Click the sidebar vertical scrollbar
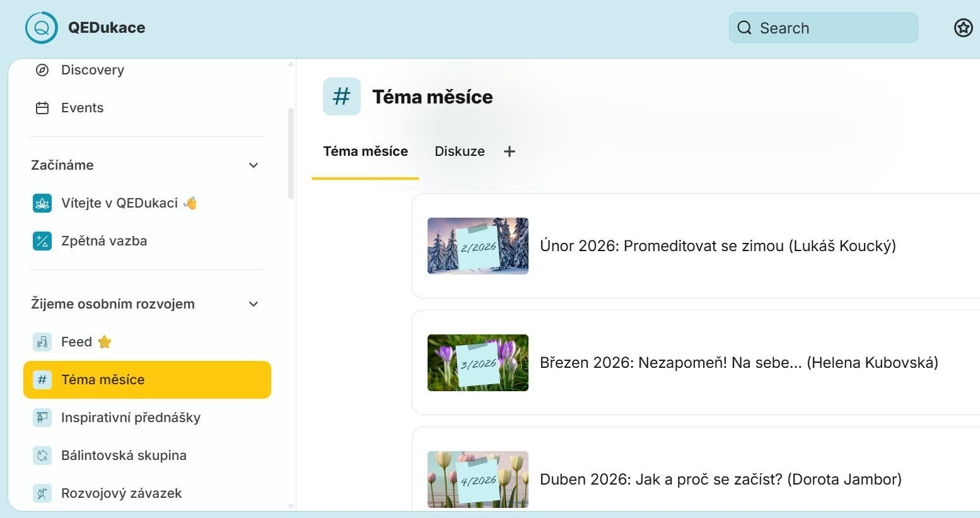This screenshot has height=518, width=980. coord(291,153)
